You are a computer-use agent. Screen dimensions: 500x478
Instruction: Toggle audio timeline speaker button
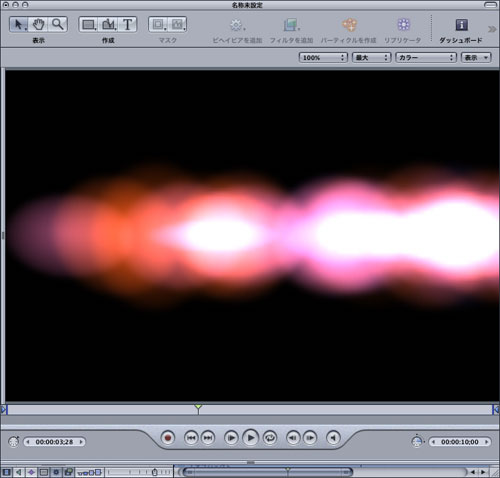click(19, 472)
